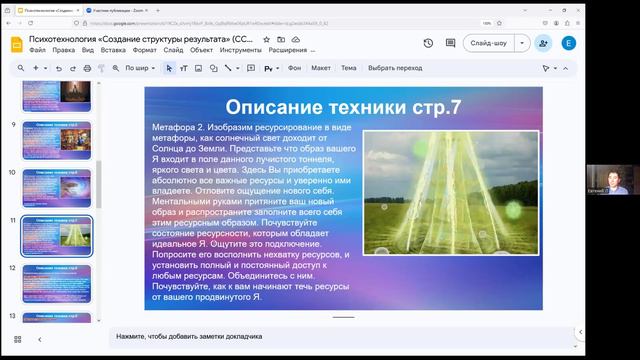Start the Слайд-шоу presentation

(489, 43)
